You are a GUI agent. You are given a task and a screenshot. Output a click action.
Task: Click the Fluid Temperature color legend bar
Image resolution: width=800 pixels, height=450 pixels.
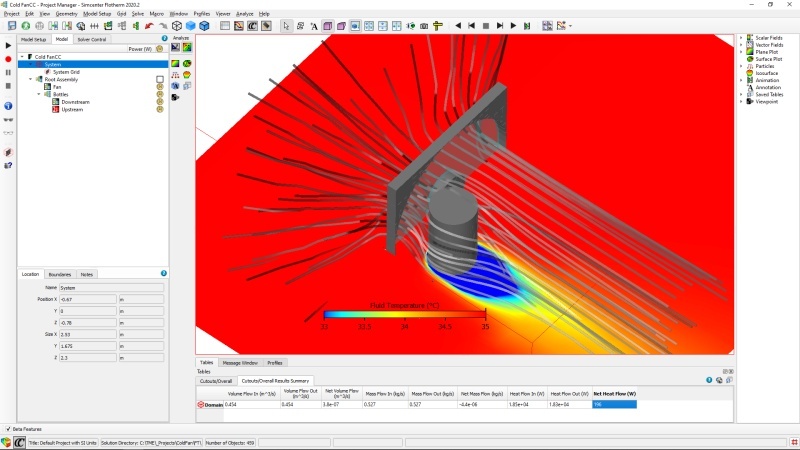coord(404,315)
